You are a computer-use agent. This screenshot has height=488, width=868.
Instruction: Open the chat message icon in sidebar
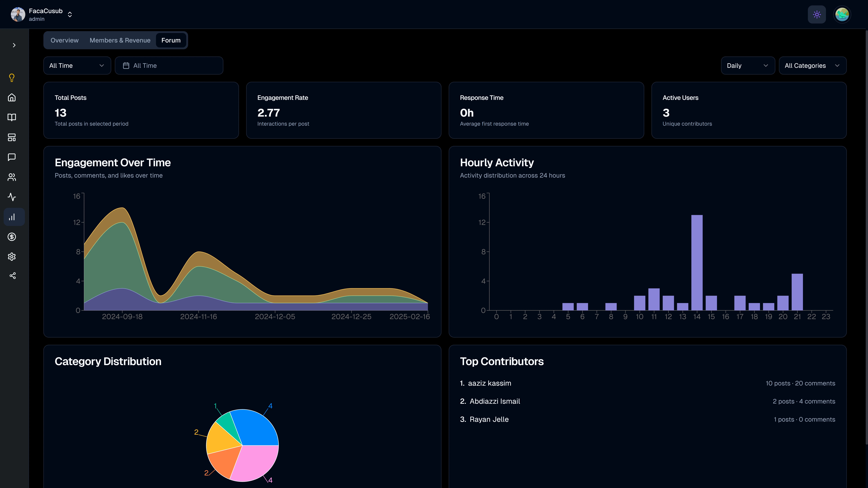(12, 157)
